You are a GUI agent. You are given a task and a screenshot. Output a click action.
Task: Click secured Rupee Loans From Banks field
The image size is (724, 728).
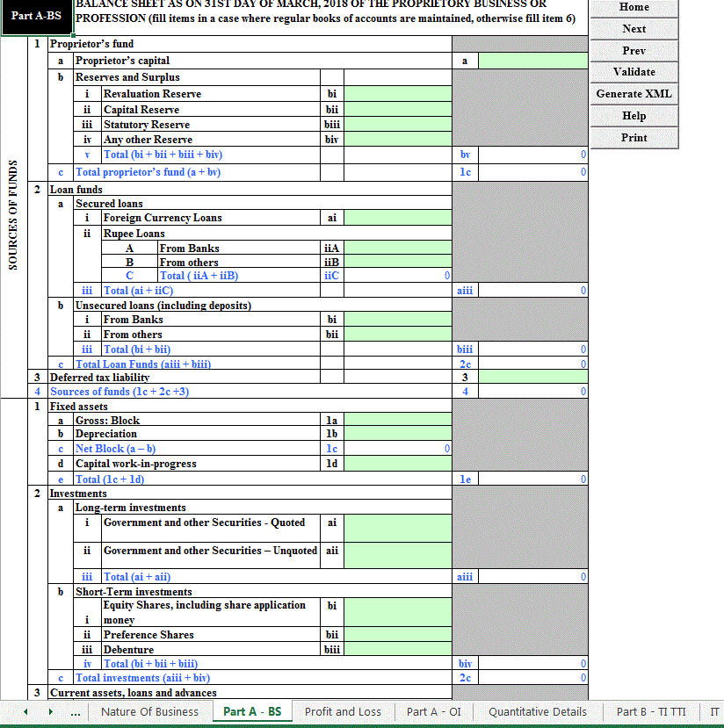point(397,248)
